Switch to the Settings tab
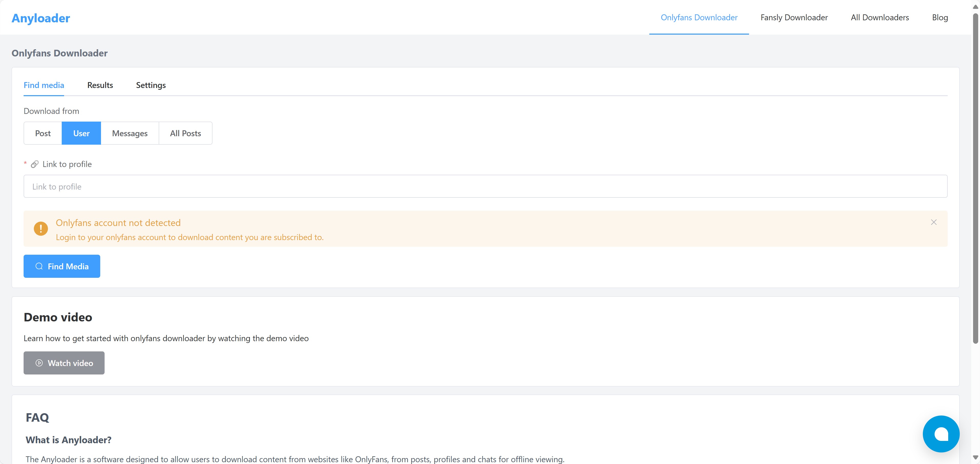Image resolution: width=980 pixels, height=464 pixels. [x=151, y=85]
